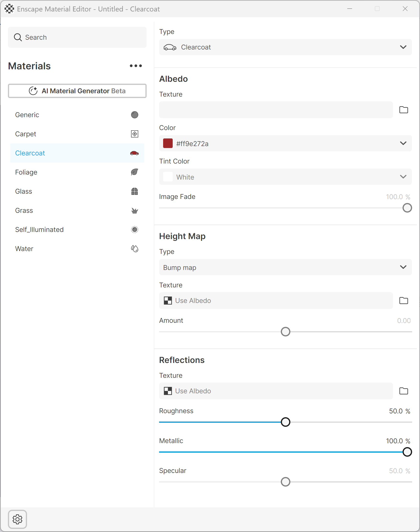The height and width of the screenshot is (532, 420).
Task: Browse for a Height Map texture file
Action: [403, 300]
